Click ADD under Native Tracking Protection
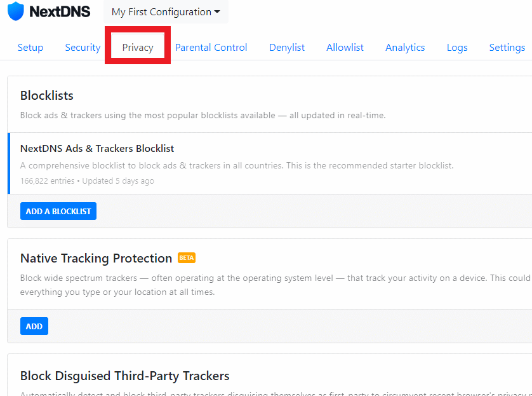Screen dimensions: 532x396 [34, 326]
